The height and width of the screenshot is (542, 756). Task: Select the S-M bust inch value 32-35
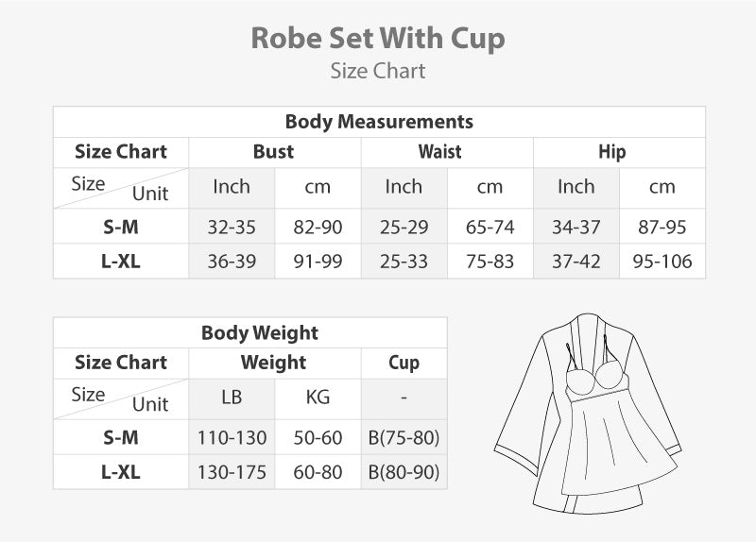point(232,228)
